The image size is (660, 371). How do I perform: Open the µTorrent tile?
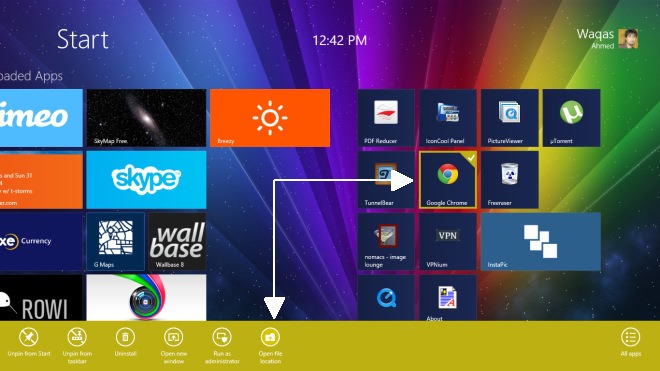[x=571, y=118]
